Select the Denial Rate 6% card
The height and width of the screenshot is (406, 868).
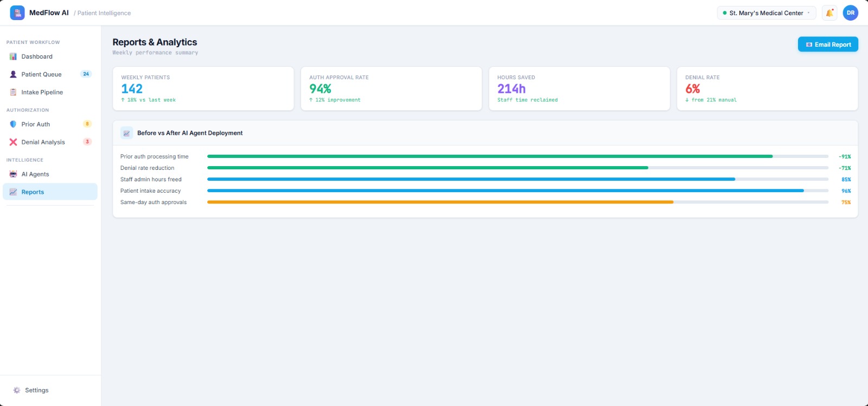768,88
